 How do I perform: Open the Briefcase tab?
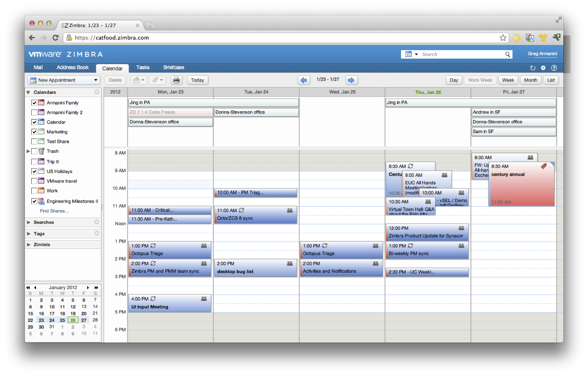(174, 68)
